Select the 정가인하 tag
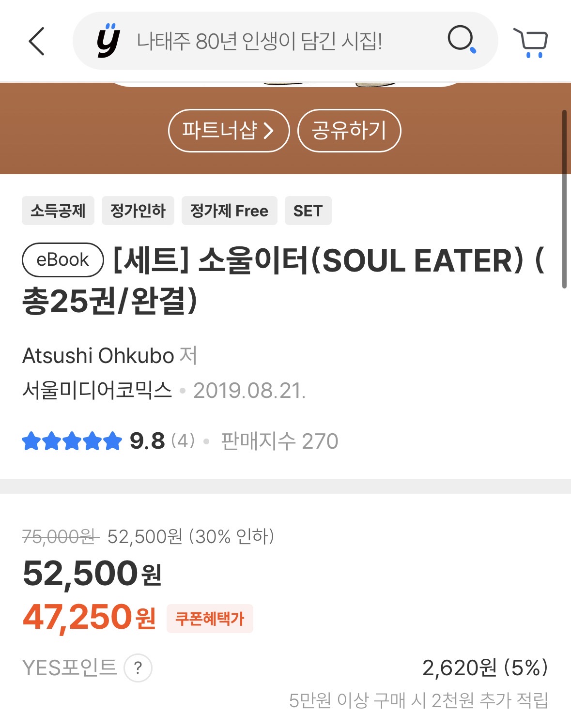Viewport: 571px width, 728px height. (138, 211)
